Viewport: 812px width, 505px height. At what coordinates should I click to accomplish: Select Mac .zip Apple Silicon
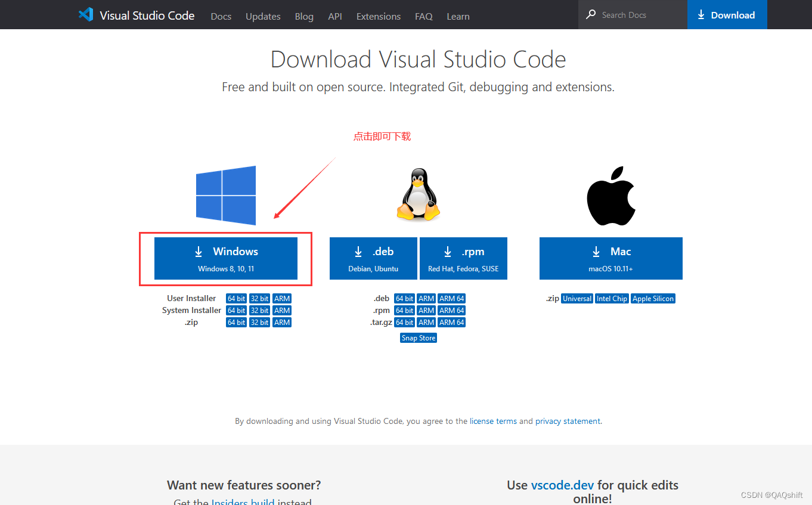(x=653, y=299)
